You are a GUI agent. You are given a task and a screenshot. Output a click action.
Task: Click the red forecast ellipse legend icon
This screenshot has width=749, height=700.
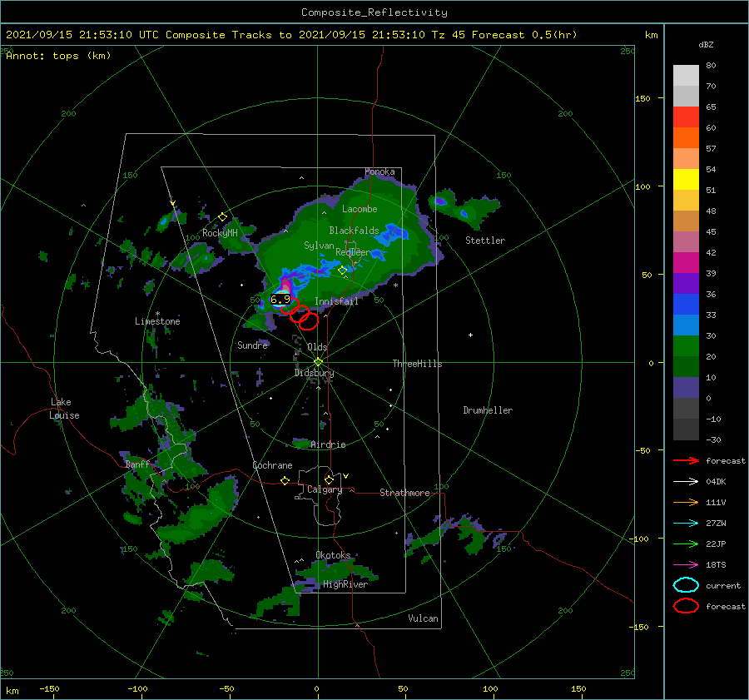pyautogui.click(x=686, y=606)
